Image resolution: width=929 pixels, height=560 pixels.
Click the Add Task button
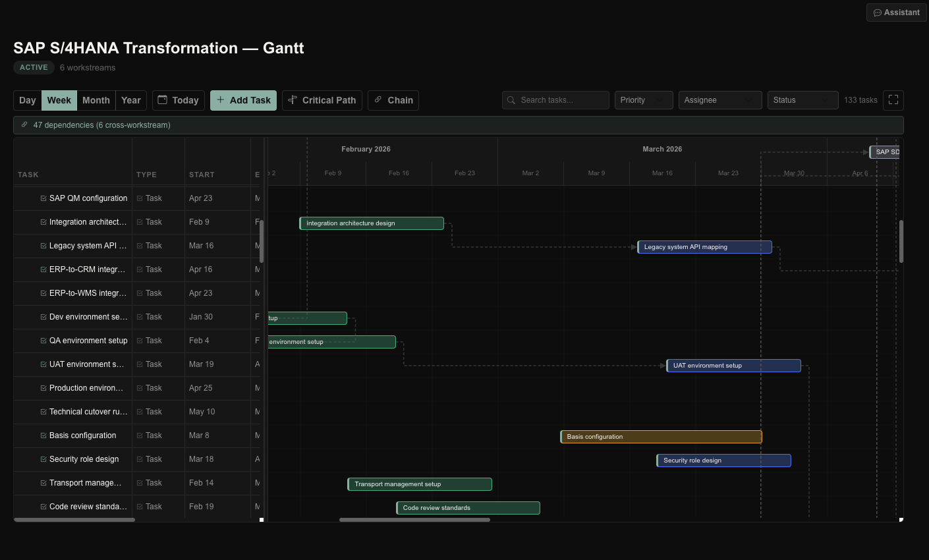(x=243, y=100)
